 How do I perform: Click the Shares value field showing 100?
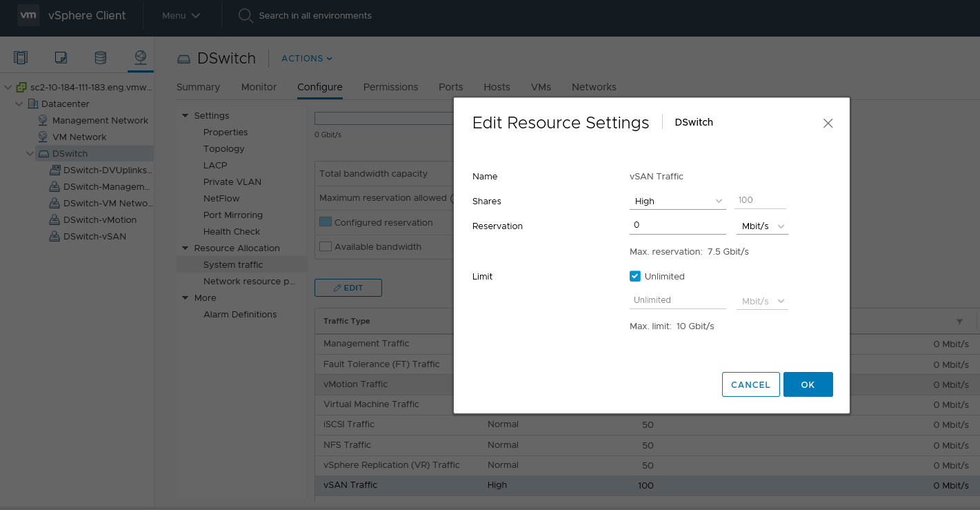pyautogui.click(x=761, y=200)
